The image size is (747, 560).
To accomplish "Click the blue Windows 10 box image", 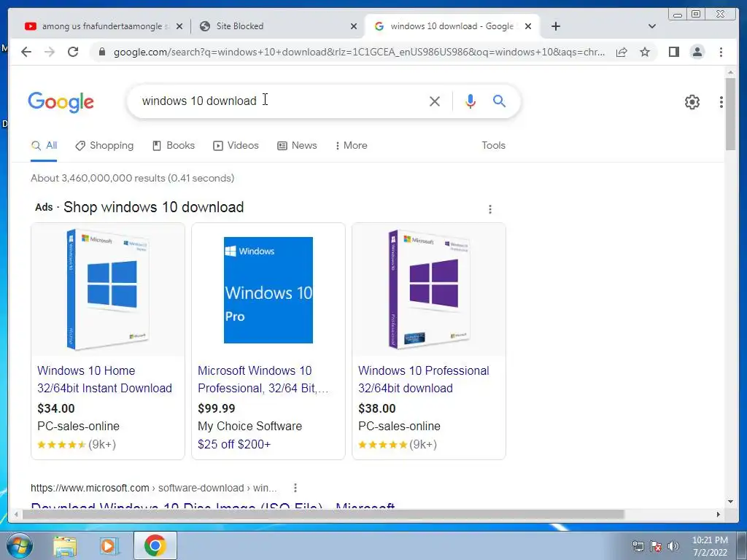I will (108, 289).
